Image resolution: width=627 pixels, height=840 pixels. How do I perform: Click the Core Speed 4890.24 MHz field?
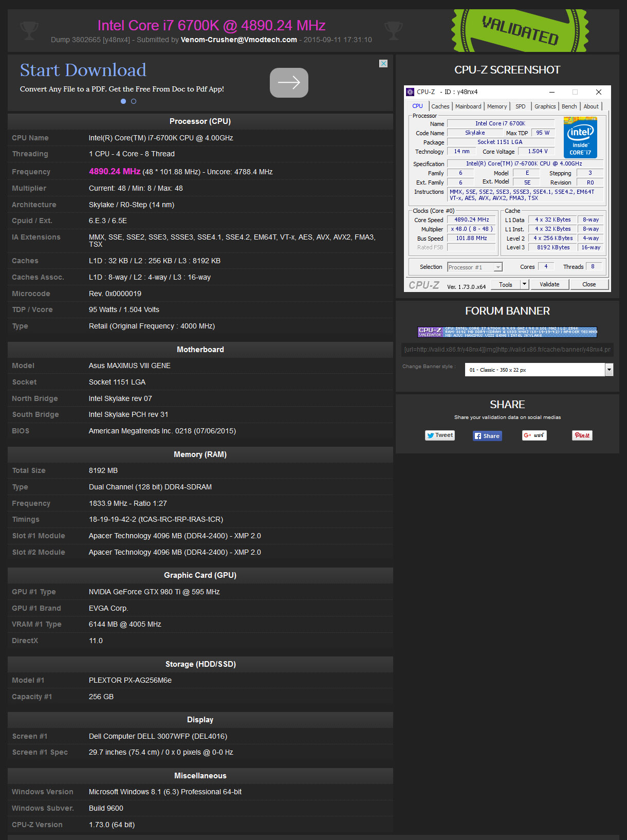(x=471, y=220)
